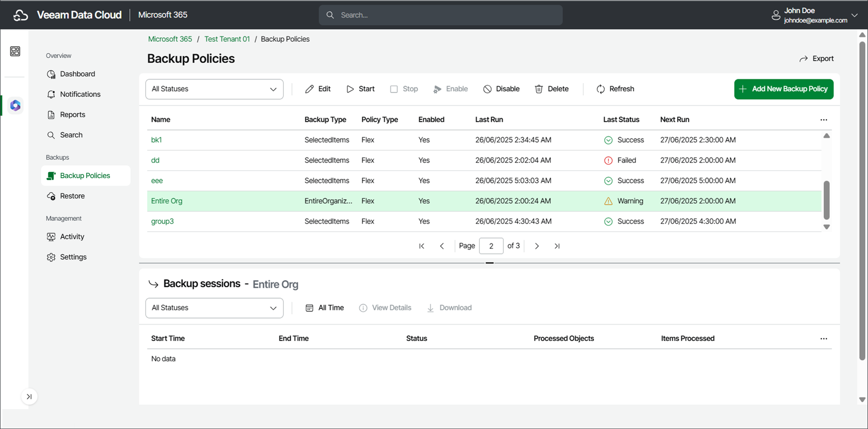Open the policies All Statuses dropdown
This screenshot has width=868, height=429.
[x=214, y=89]
